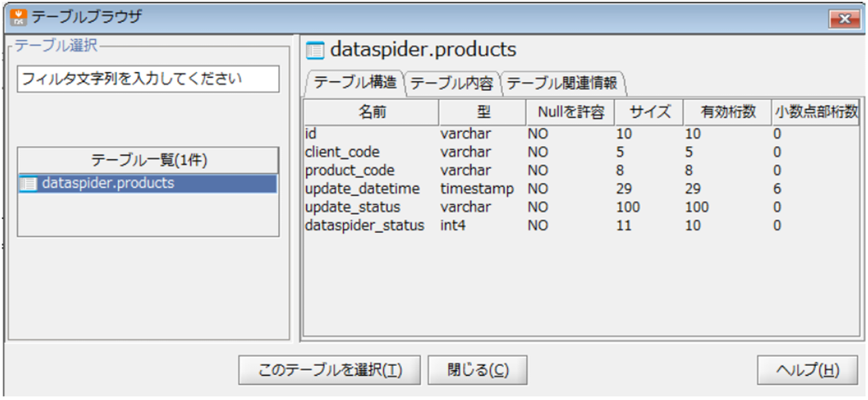This screenshot has width=868, height=400.
Task: Select the update_datetime row
Action: pos(362,189)
